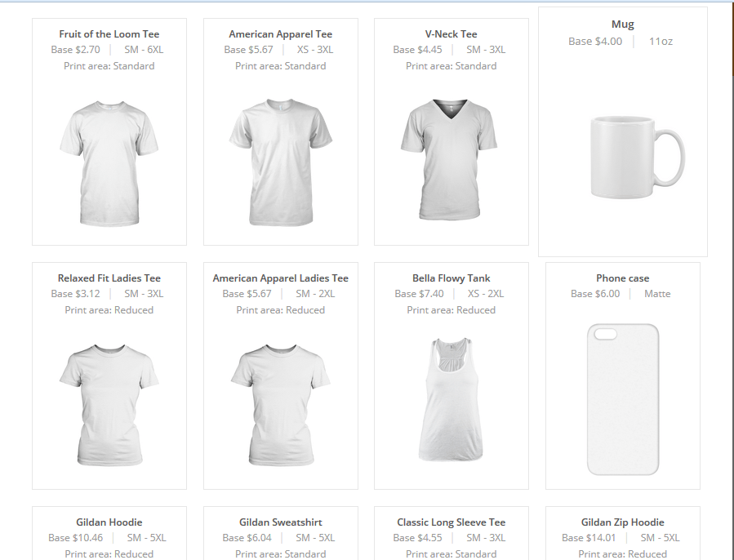The image size is (734, 560).
Task: Pick the American Apparel Ladies Tee image
Action: tap(280, 405)
